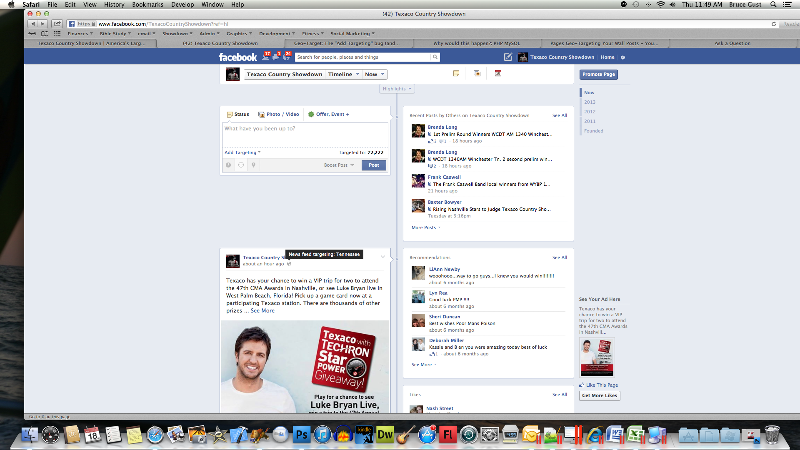The height and width of the screenshot is (450, 800).
Task: Click the smiley icon in composer
Action: (x=229, y=165)
